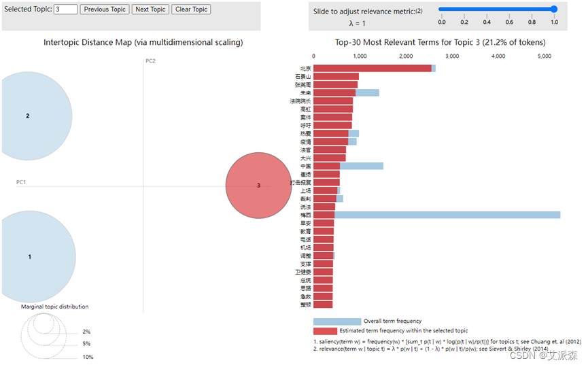Viewport: 588px width, 367px height.
Task: Click the 2% marginal distribution legend label
Action: (86, 332)
